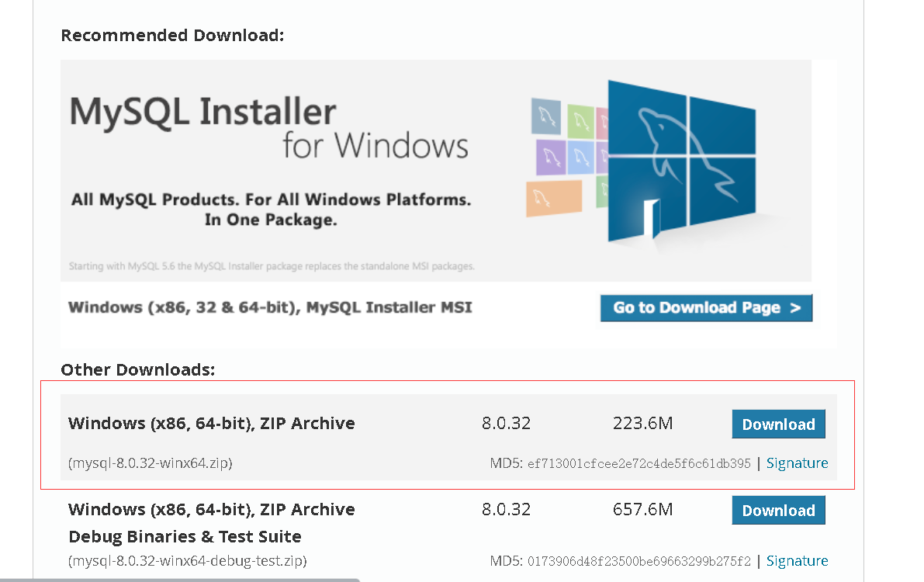The width and height of the screenshot is (924, 582).
Task: Open Signature link for mysql-8.0.32-winx64.zip
Action: (797, 463)
